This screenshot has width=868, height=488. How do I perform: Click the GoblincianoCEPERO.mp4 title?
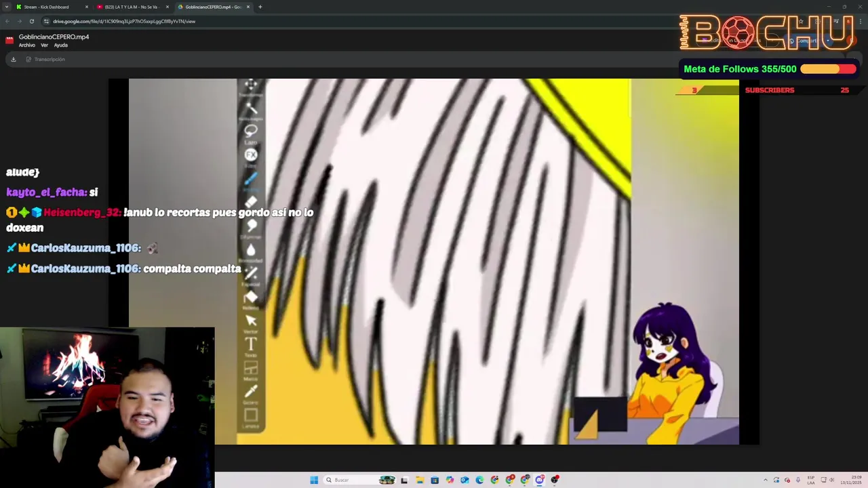(x=54, y=37)
